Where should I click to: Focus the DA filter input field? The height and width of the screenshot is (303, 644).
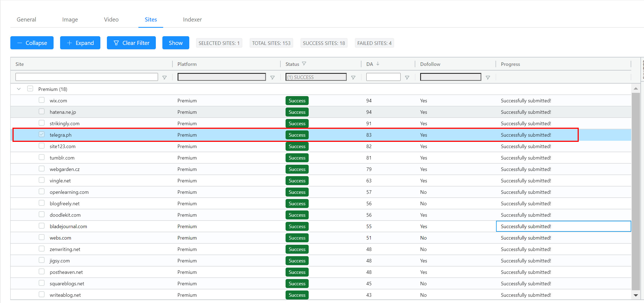click(383, 77)
